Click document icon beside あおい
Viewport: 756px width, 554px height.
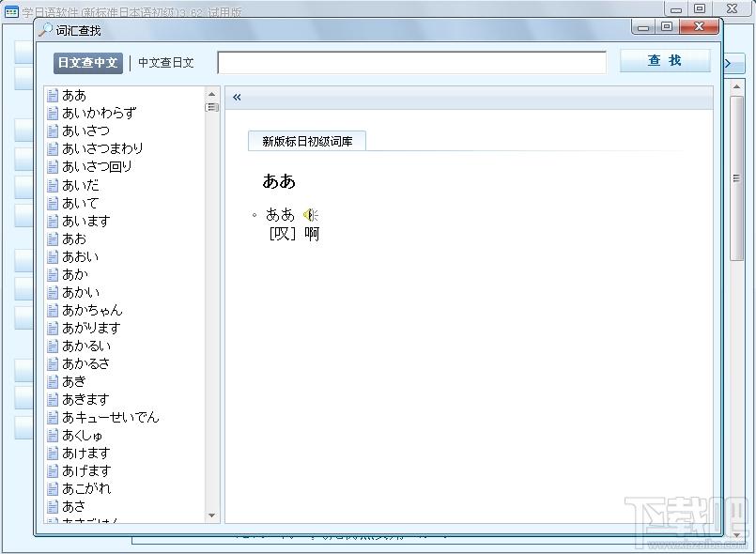(x=53, y=256)
